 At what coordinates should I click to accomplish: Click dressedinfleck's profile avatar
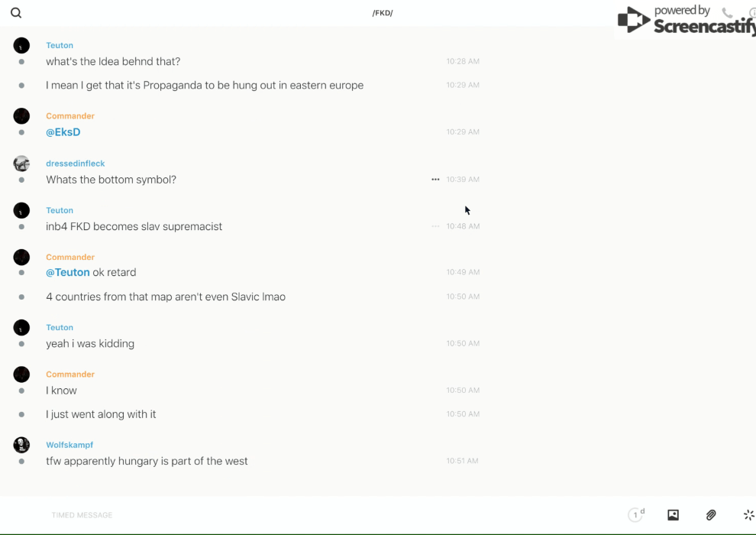[x=21, y=164]
